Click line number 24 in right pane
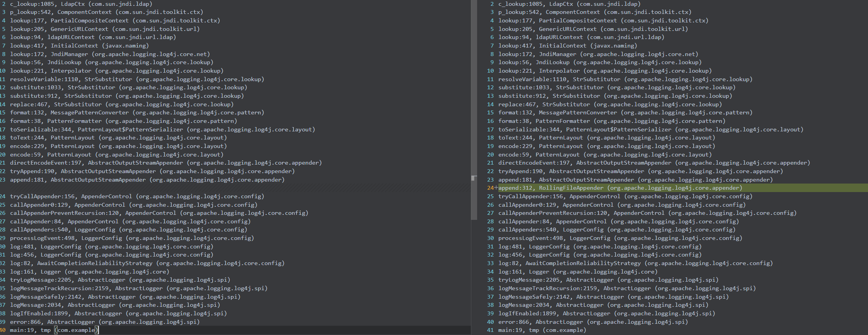The width and height of the screenshot is (868, 335). [490, 188]
